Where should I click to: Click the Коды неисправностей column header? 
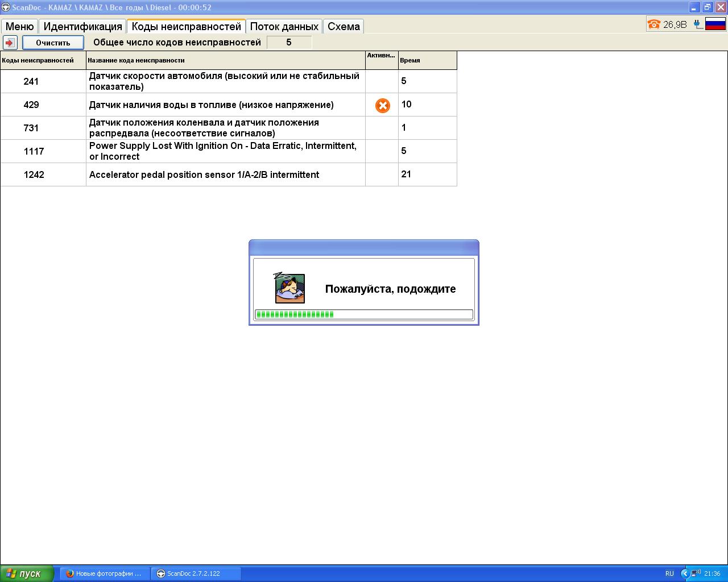point(43,60)
